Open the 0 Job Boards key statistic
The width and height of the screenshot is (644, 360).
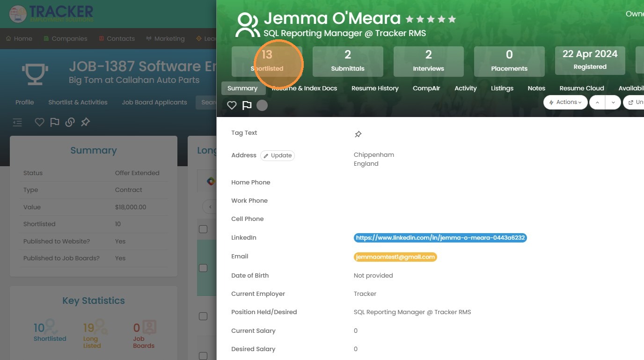(x=144, y=334)
